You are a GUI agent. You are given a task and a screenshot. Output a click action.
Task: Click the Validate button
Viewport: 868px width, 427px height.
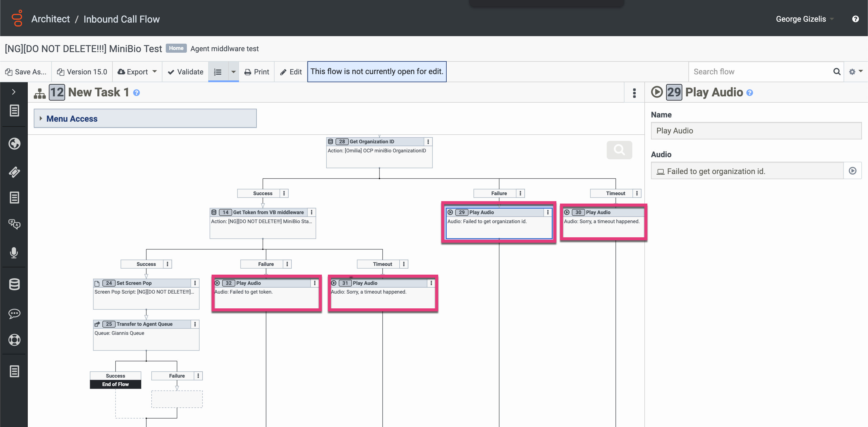pos(185,72)
